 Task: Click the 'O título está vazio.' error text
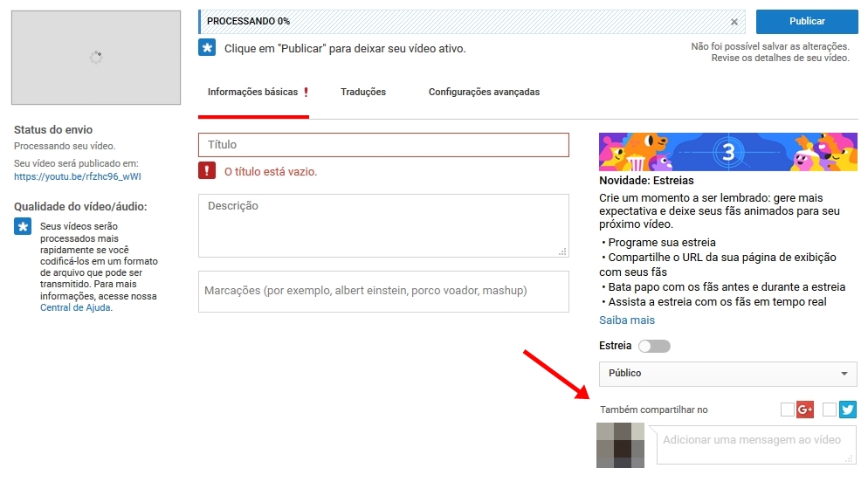[271, 171]
